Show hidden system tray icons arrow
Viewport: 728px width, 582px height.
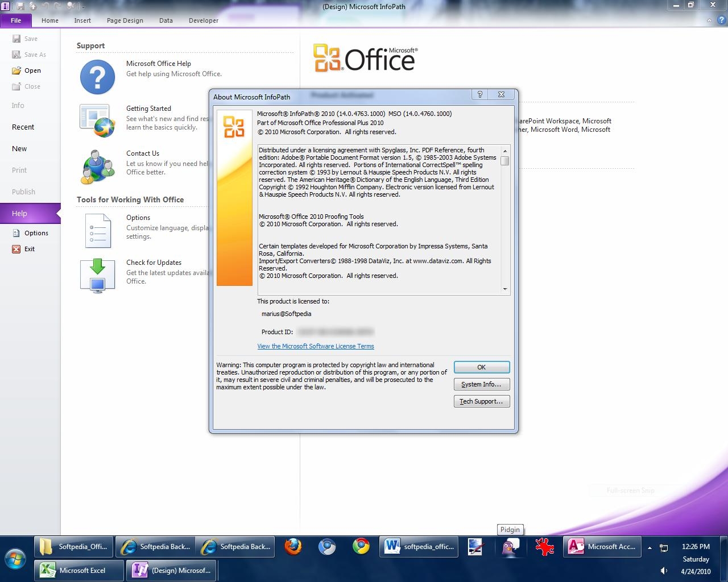[x=650, y=548]
